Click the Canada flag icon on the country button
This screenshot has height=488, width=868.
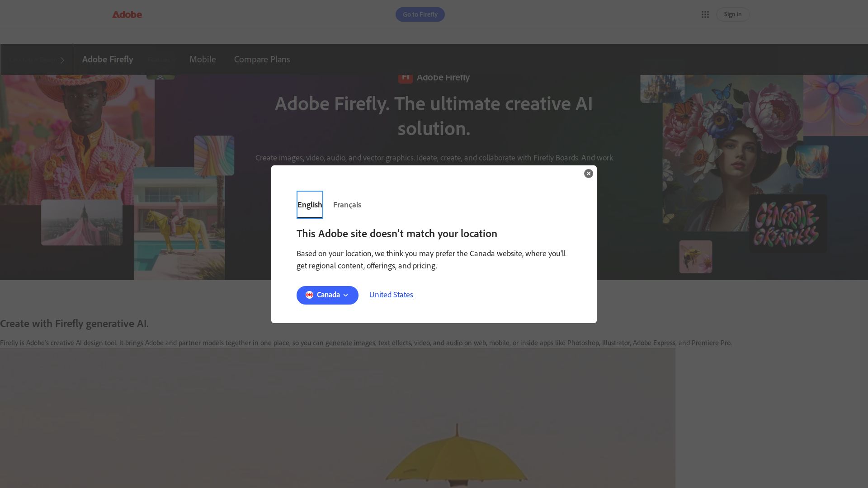pos(309,295)
